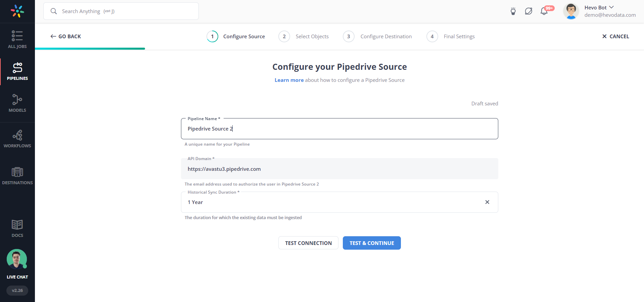Click the v2.26 version badge
Image resolution: width=644 pixels, height=302 pixels.
17,291
